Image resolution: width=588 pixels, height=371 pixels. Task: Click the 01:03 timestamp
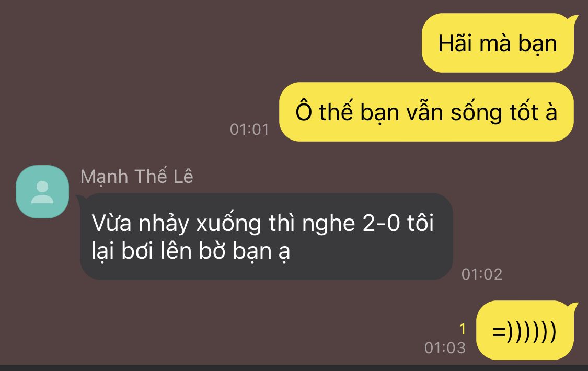[445, 348]
